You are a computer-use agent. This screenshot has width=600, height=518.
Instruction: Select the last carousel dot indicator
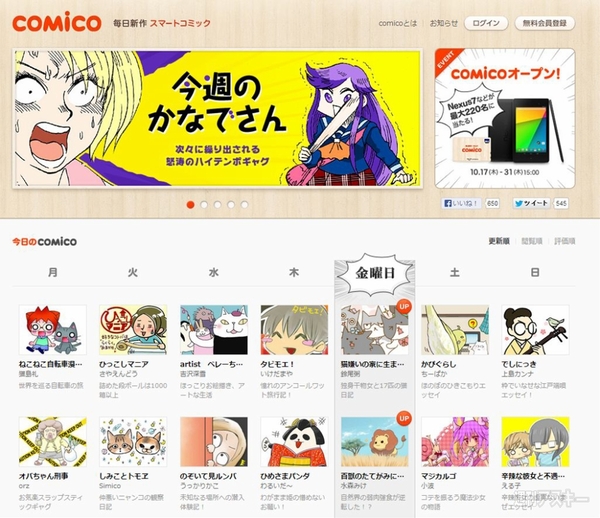point(245,205)
